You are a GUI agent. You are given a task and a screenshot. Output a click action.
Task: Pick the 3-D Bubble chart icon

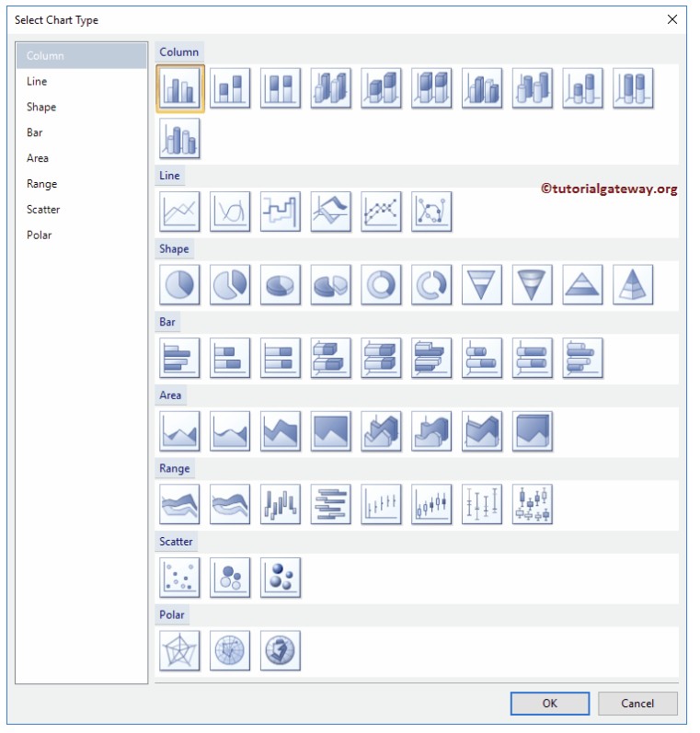[x=281, y=578]
